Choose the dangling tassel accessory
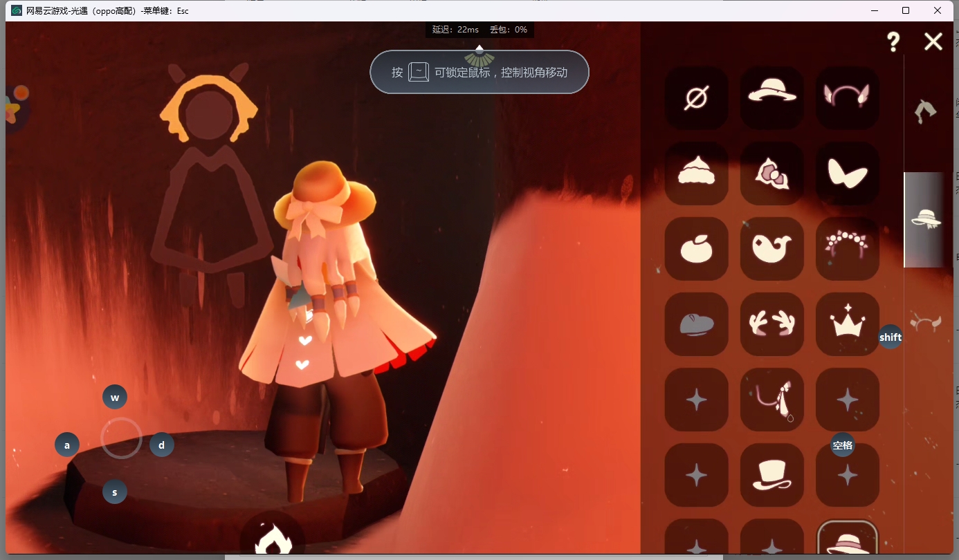 (772, 400)
